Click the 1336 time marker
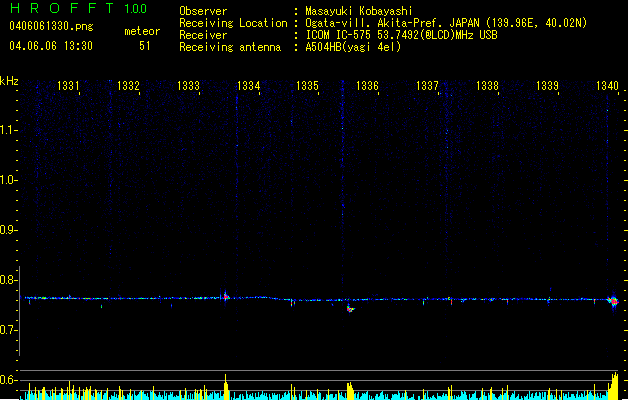The height and width of the screenshot is (400, 629). coord(367,86)
